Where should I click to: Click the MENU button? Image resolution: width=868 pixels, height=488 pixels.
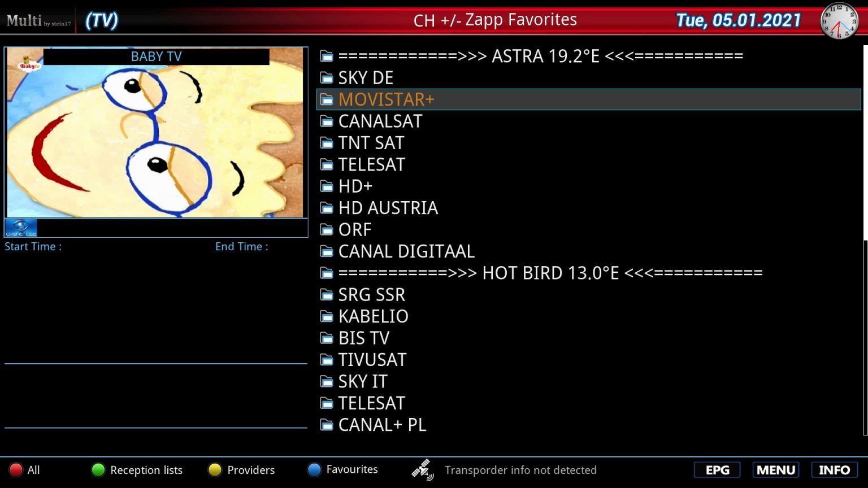[776, 470]
